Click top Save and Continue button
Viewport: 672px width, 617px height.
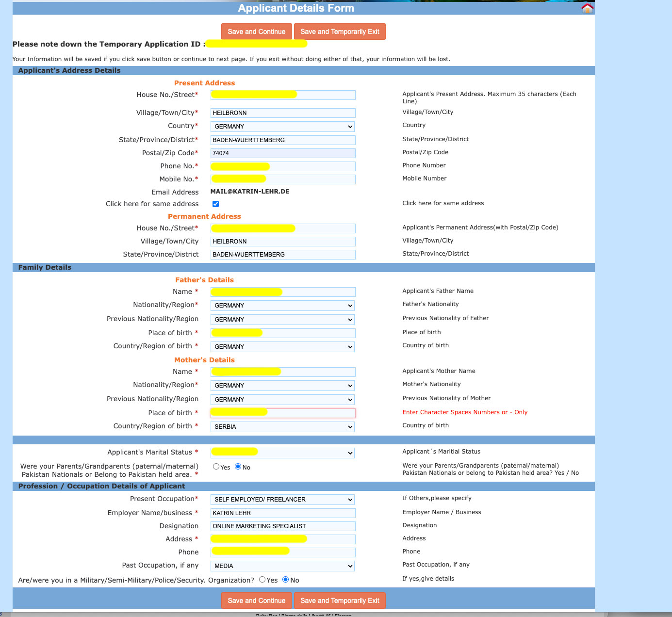pos(256,32)
